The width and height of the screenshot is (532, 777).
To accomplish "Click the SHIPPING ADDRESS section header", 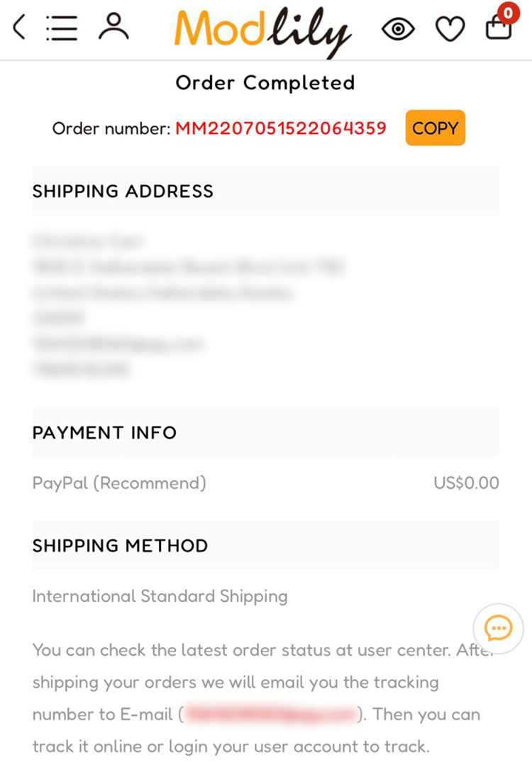I will pyautogui.click(x=123, y=191).
